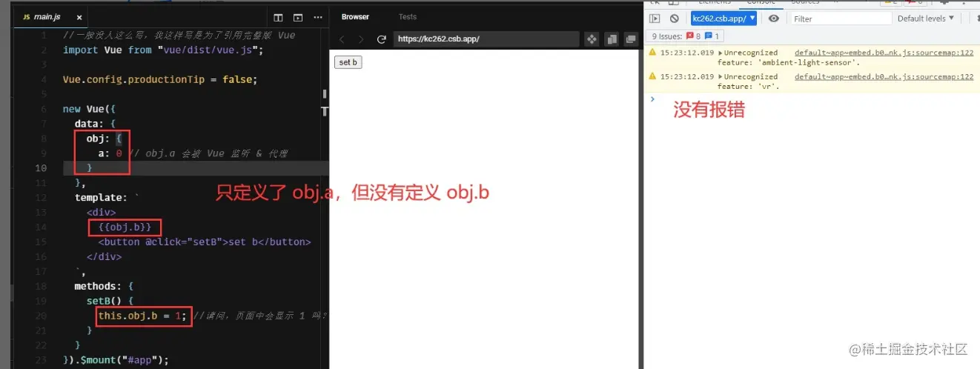The image size is (980, 369).
Task: Click the first-line Chinese comment ending in Vue
Action: point(179,35)
